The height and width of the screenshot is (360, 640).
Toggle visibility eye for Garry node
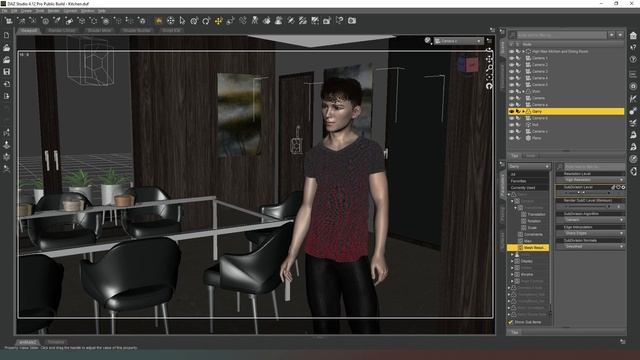tap(511, 111)
